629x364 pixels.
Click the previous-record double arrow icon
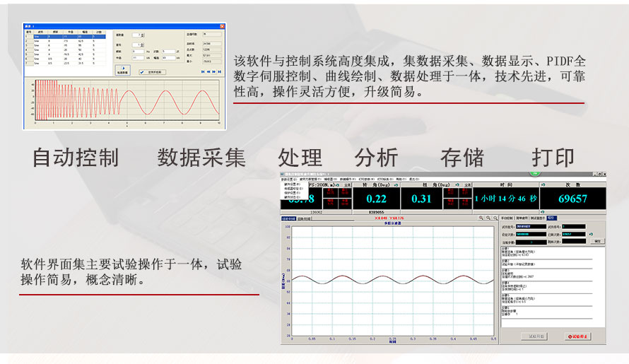pos(208,72)
